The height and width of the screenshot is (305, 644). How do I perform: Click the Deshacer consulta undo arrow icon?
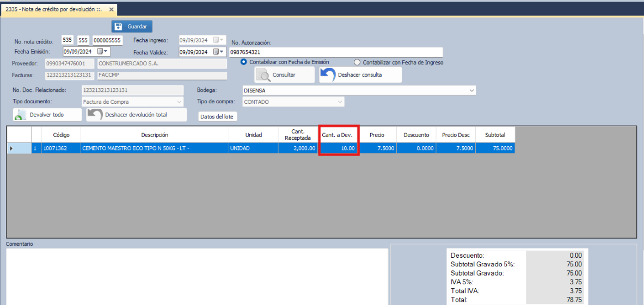click(x=328, y=74)
